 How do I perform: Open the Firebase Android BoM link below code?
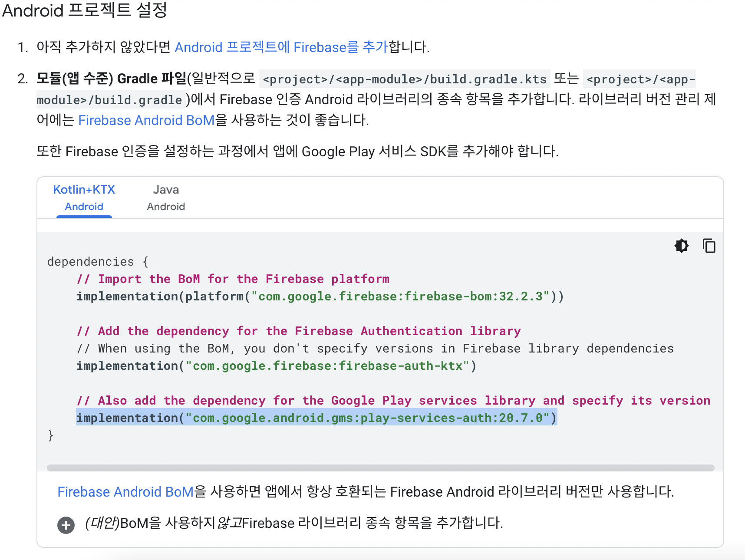coord(125,492)
